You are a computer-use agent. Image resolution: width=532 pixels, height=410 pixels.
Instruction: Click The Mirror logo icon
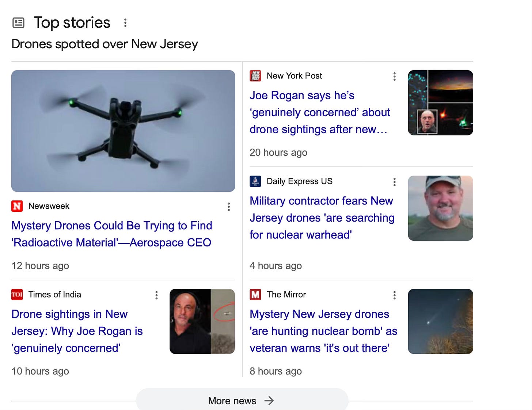pyautogui.click(x=255, y=294)
